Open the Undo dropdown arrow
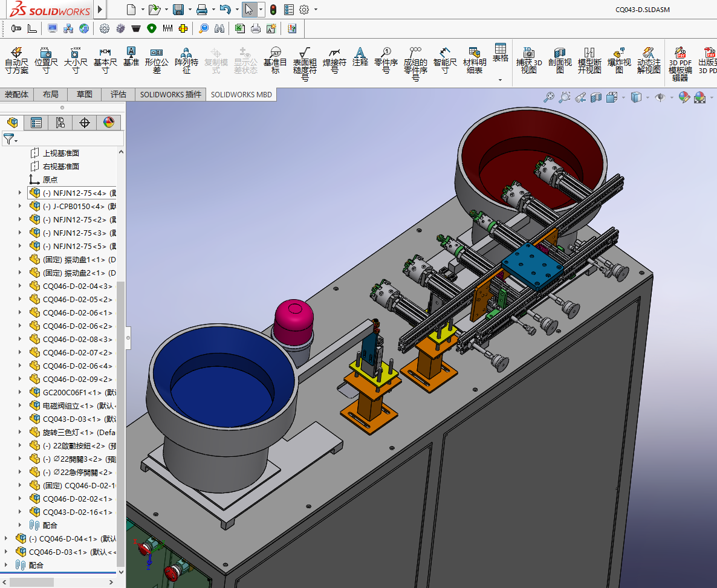 [x=237, y=10]
